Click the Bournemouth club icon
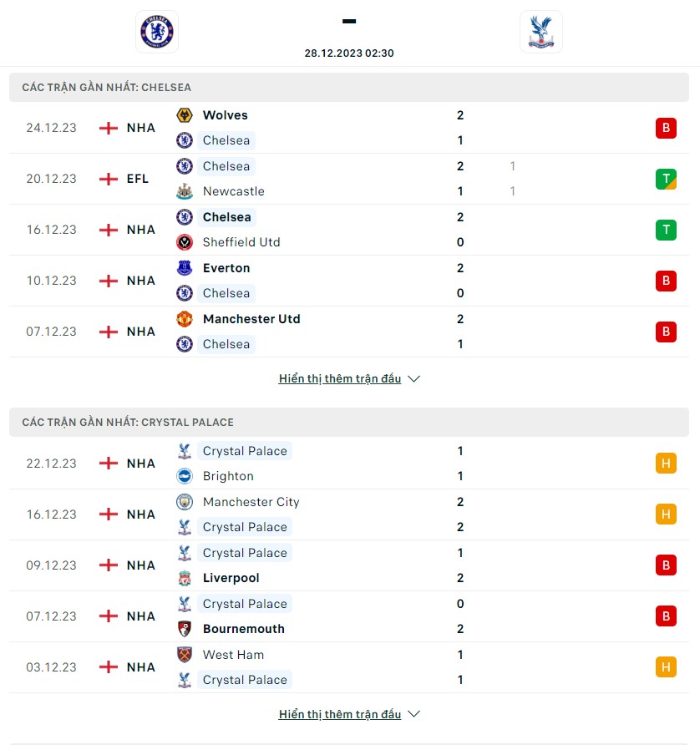The image size is (700, 745). (x=185, y=629)
